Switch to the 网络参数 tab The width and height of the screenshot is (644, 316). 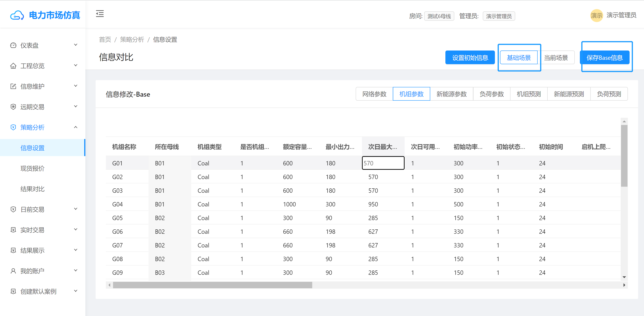click(374, 94)
